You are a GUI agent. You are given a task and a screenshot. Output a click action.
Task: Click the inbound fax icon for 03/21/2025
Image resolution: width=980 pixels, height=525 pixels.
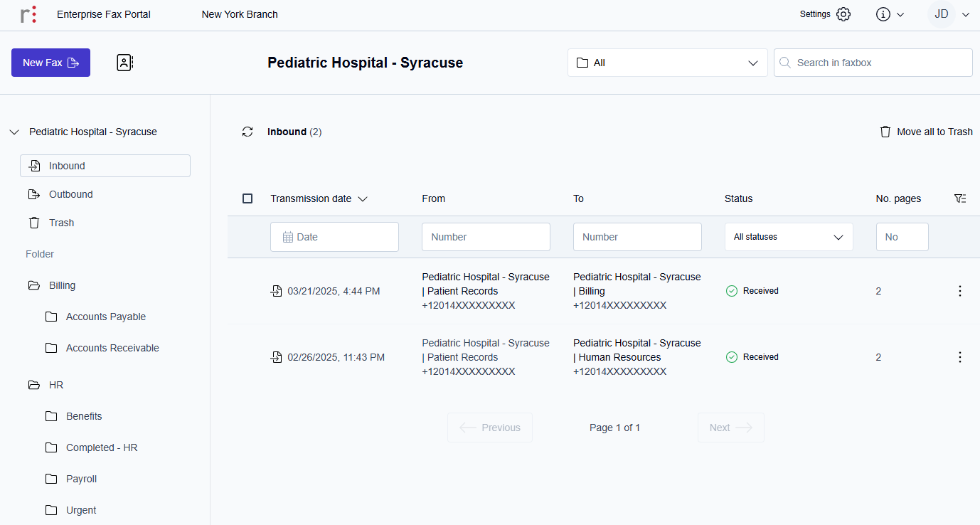(277, 291)
